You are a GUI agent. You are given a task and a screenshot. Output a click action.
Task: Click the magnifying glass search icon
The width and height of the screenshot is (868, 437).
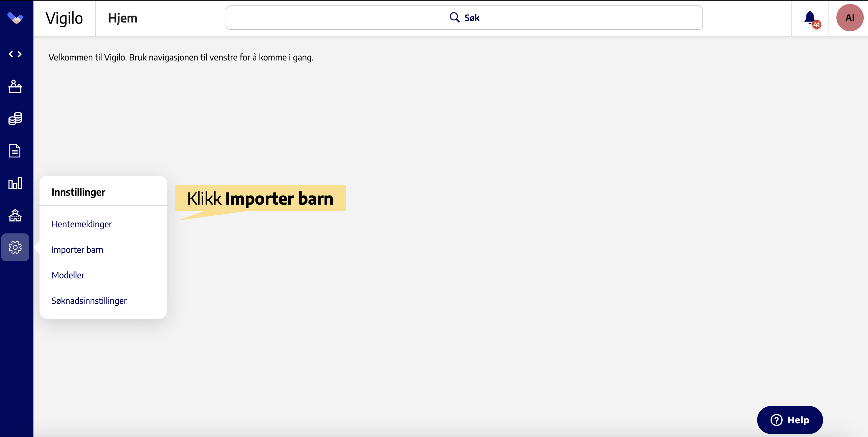(454, 18)
